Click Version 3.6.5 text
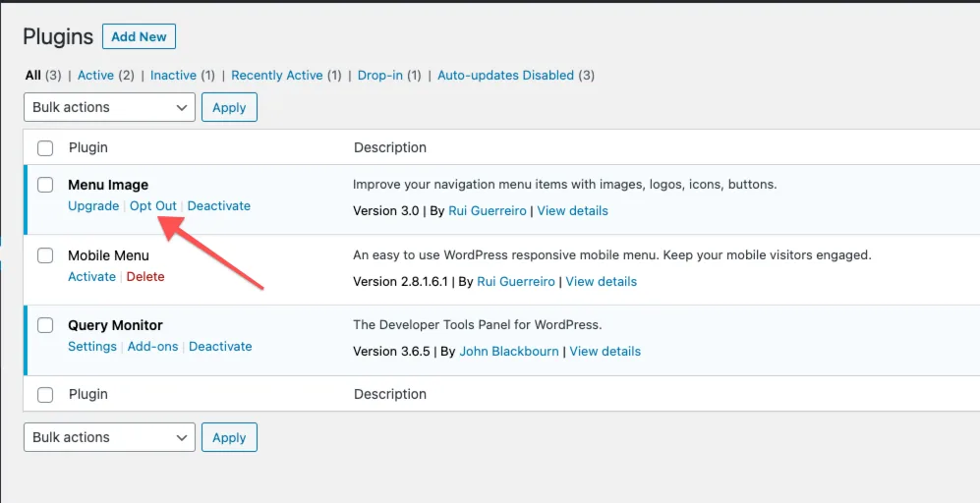The image size is (980, 503). click(391, 352)
